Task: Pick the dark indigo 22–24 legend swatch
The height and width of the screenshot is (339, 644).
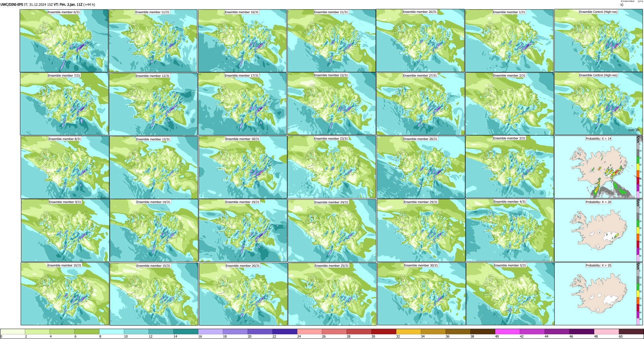Action: tap(285, 332)
